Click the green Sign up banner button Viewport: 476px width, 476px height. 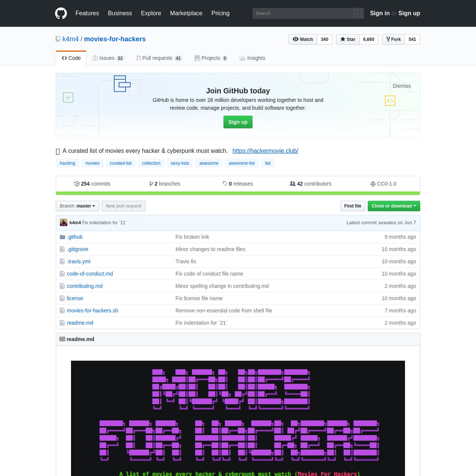238,122
